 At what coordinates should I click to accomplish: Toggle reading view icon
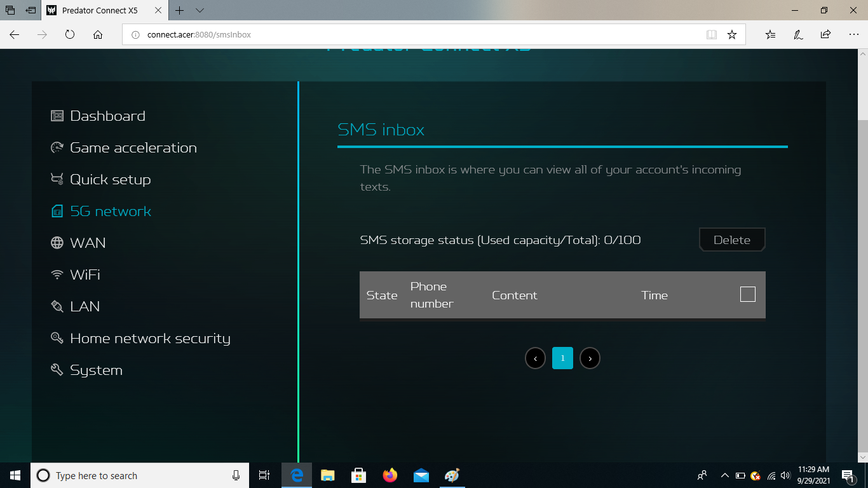point(712,35)
